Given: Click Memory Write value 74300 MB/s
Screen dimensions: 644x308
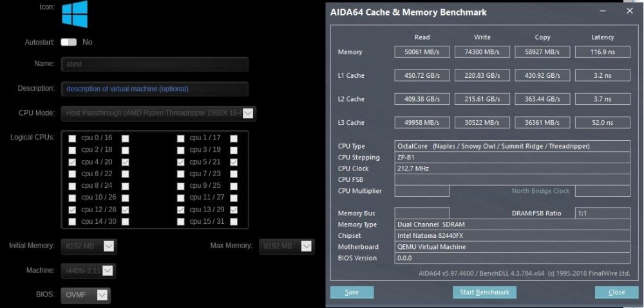Looking at the screenshot, I should [482, 52].
